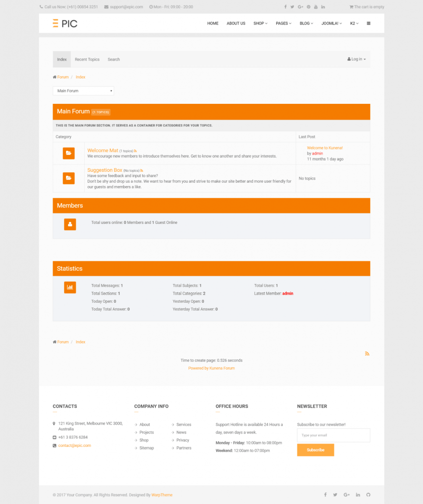423x504 pixels.
Task: Open the Main Forum selector dropdown
Action: pos(83,91)
